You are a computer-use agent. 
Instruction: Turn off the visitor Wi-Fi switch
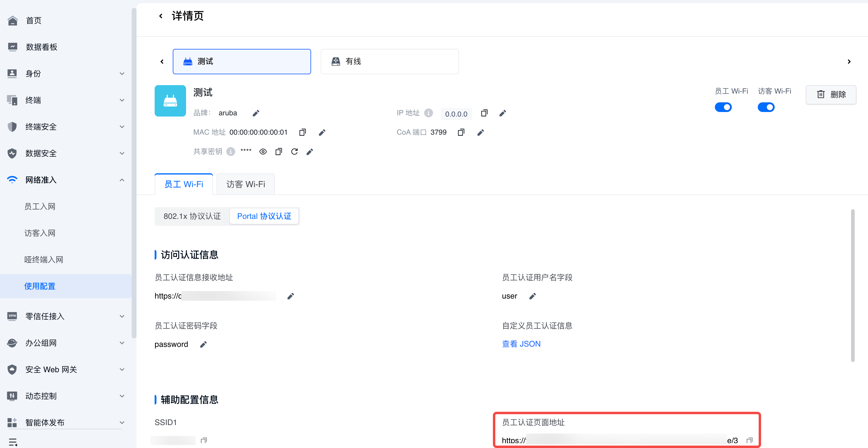[x=766, y=107]
